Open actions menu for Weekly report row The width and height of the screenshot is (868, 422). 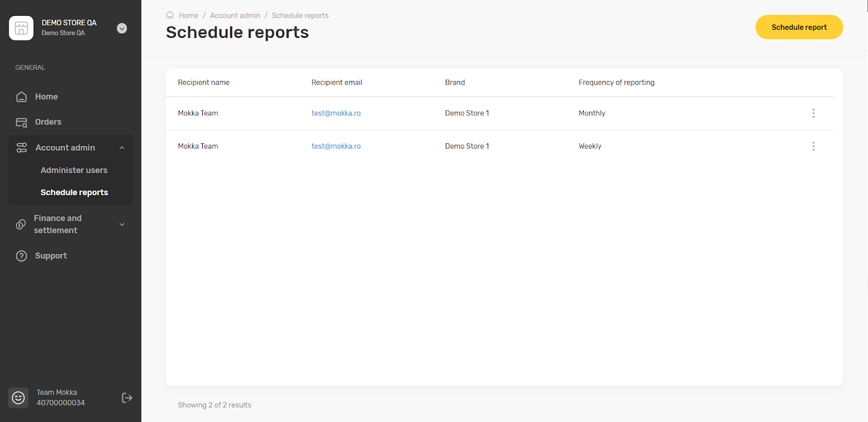tap(813, 146)
